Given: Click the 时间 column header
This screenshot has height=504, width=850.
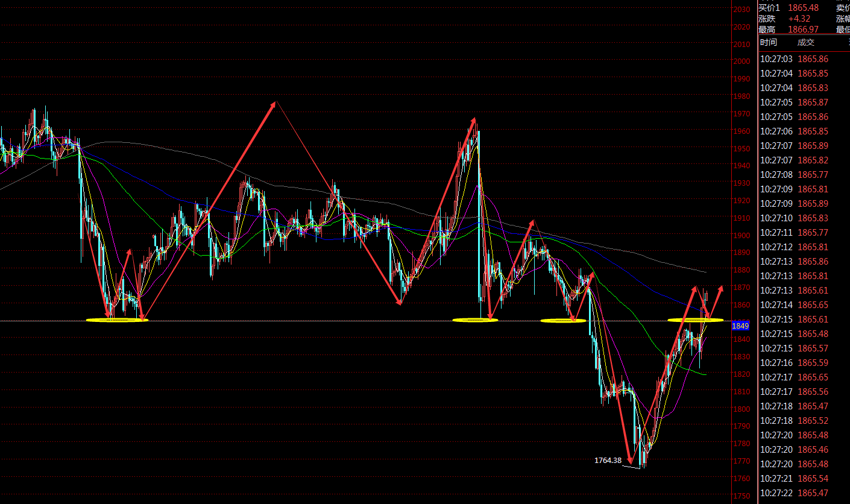Looking at the screenshot, I should (x=769, y=42).
